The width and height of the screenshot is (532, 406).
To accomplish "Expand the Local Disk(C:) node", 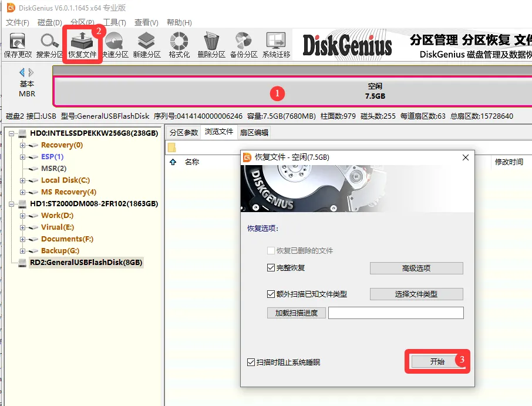I will click(22, 180).
